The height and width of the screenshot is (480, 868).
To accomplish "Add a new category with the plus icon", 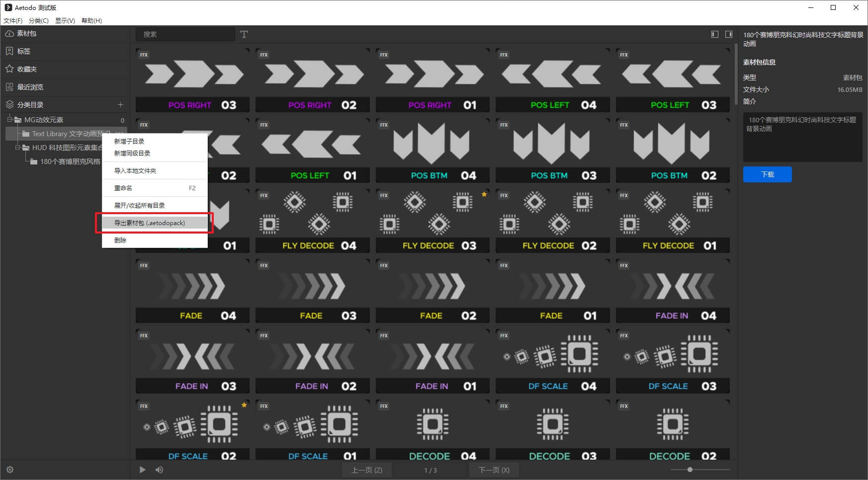I will click(x=120, y=105).
